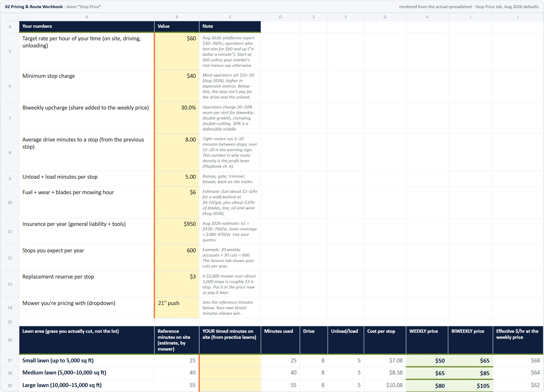Click the 'Stops you expect per year' label
The height and width of the screenshot is (392, 544).
[53, 251]
